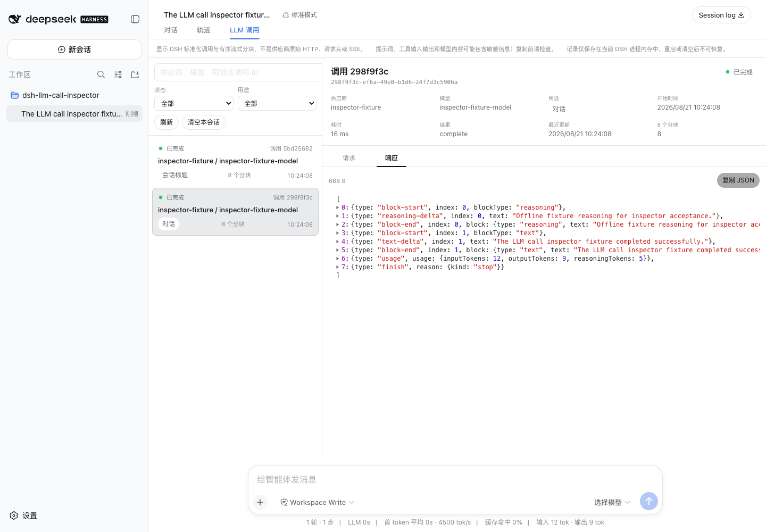
Task: Click LLM 0s in status bar
Action: 359,522
